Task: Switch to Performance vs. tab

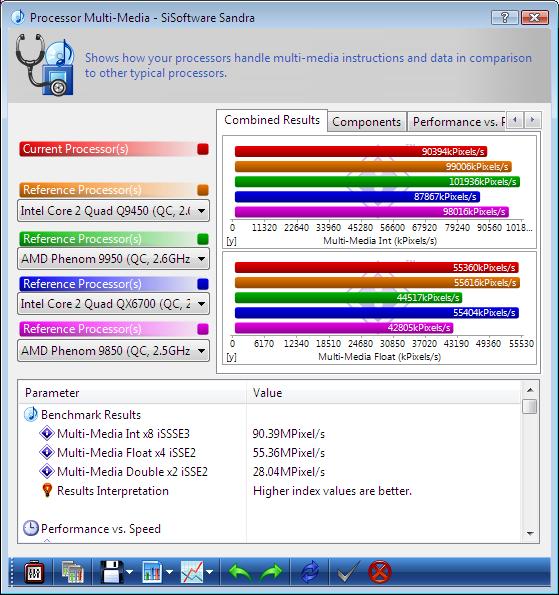Action: click(x=457, y=122)
